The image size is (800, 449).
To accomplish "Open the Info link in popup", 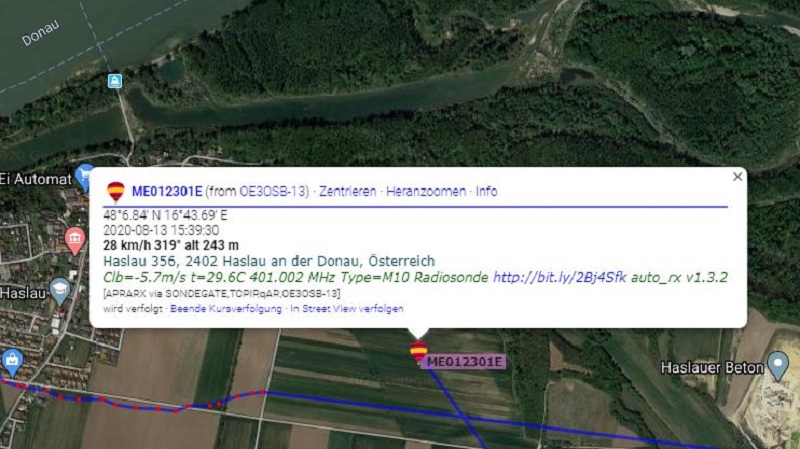I will pos(486,191).
